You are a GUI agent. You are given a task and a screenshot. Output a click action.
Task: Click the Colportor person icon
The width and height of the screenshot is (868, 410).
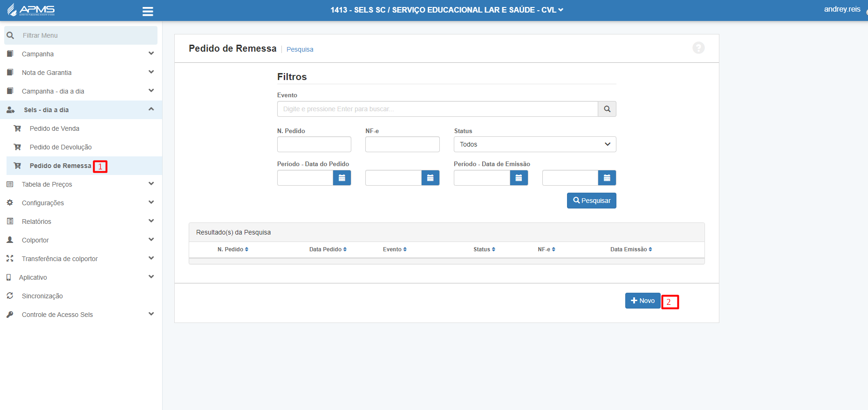(x=10, y=240)
